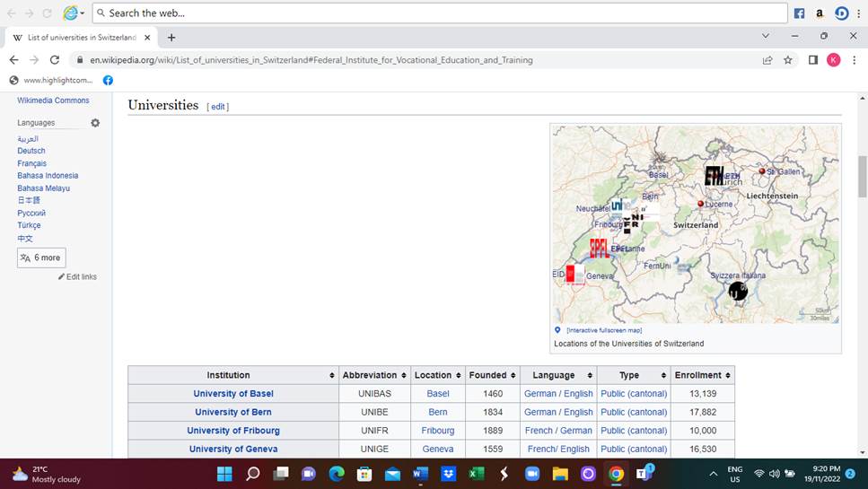868x489 pixels.
Task: Open Chrome three-dot menu
Action: click(x=855, y=60)
